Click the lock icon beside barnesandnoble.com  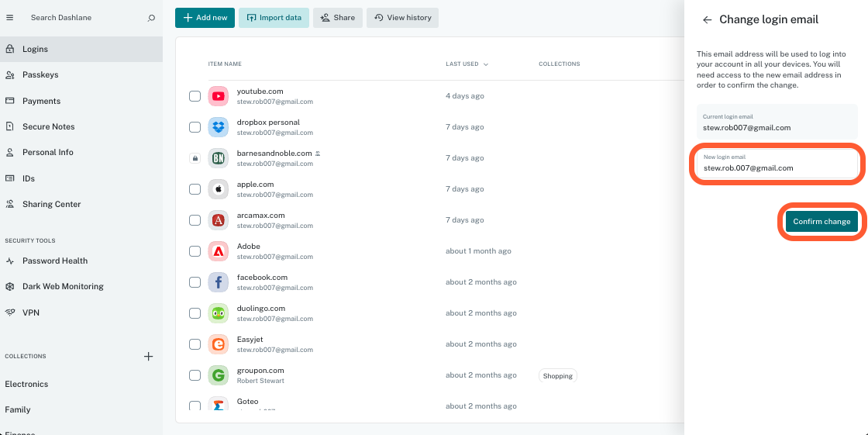[x=195, y=158]
